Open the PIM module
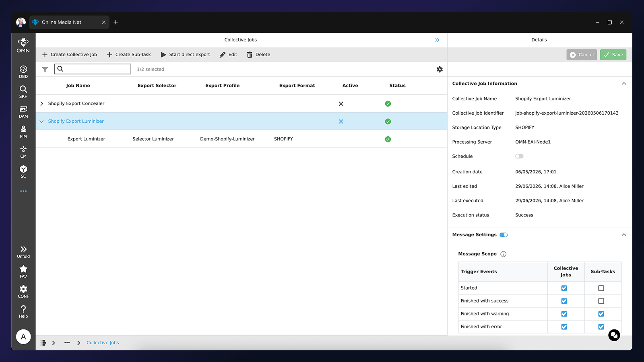The width and height of the screenshot is (644, 362). point(23,132)
